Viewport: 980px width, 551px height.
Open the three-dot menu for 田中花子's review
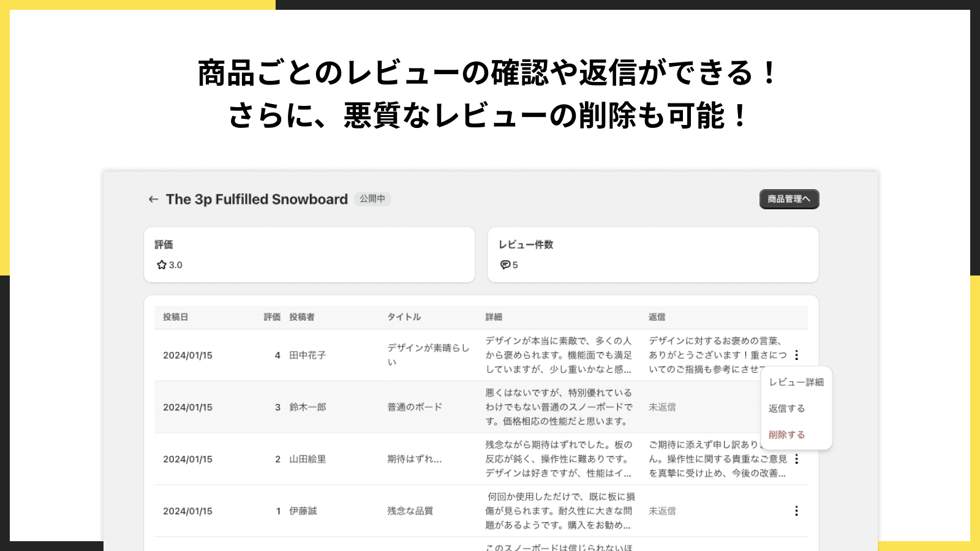point(796,355)
